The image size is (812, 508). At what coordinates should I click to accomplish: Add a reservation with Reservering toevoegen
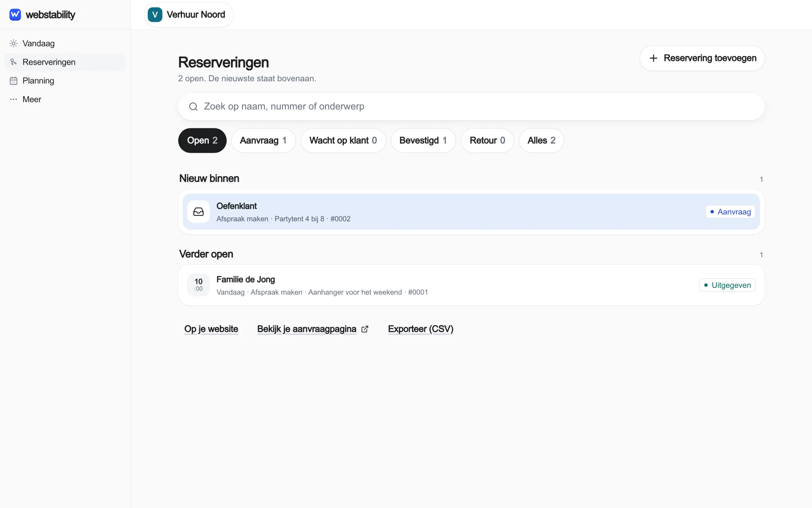click(x=702, y=58)
